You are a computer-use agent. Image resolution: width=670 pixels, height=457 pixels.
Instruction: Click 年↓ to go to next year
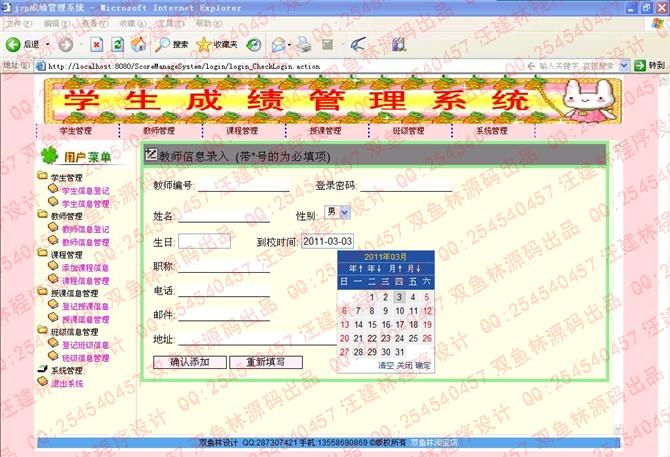[374, 269]
